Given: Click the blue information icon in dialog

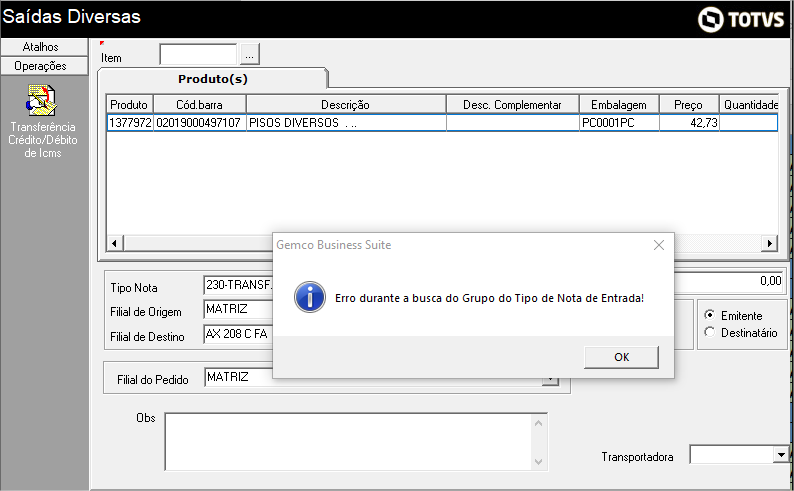Looking at the screenshot, I should pos(309,297).
